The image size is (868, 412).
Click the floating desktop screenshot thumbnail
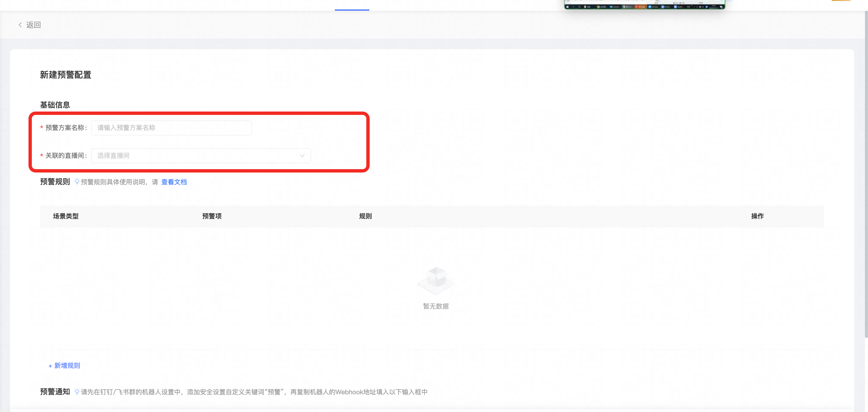[644, 4]
